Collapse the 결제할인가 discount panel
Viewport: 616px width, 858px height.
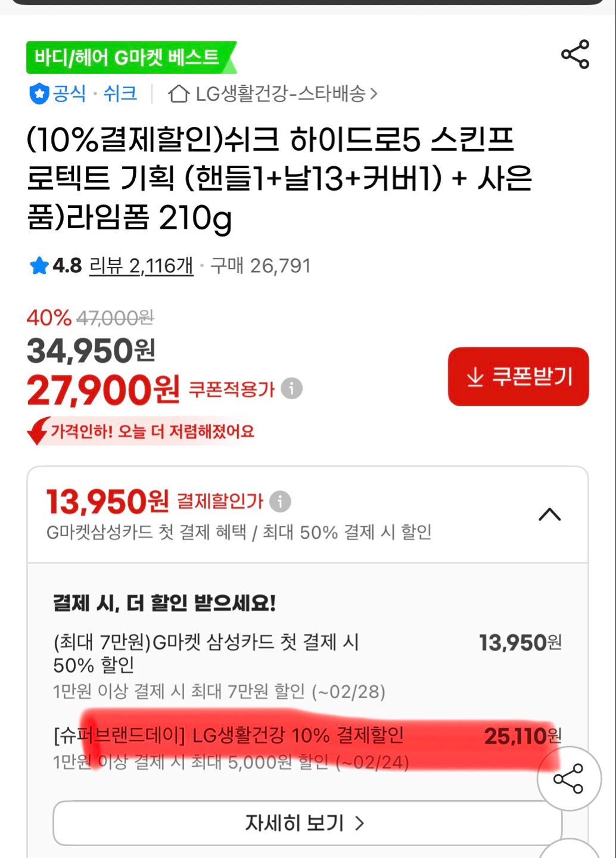coord(549,514)
